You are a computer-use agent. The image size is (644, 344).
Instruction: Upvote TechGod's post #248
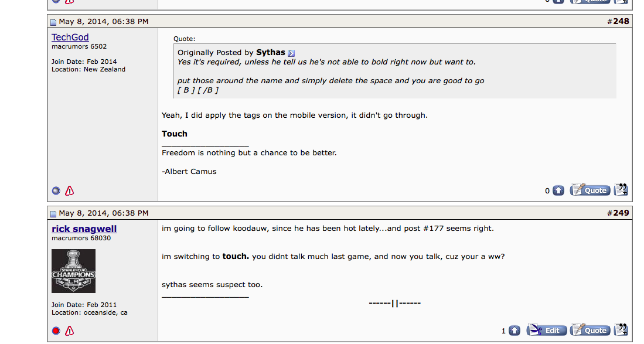[558, 190]
